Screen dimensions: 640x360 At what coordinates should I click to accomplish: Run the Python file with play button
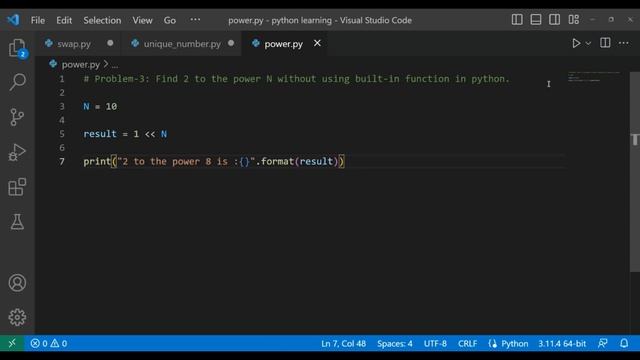576,43
